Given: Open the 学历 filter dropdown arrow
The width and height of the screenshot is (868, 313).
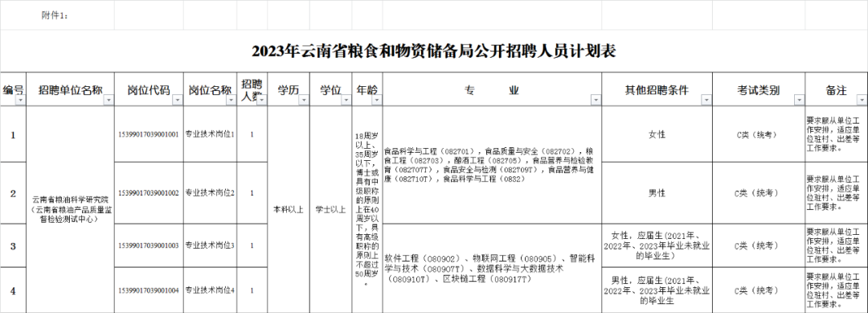Looking at the screenshot, I should [x=304, y=101].
